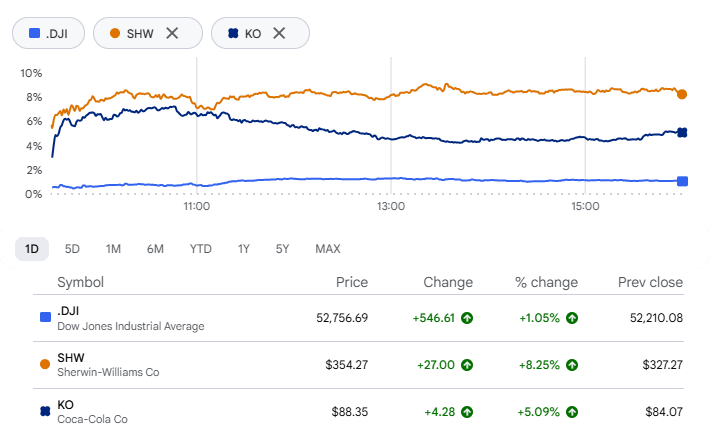Click the KO chip label
Screen dimensions: 721x435
tap(253, 34)
